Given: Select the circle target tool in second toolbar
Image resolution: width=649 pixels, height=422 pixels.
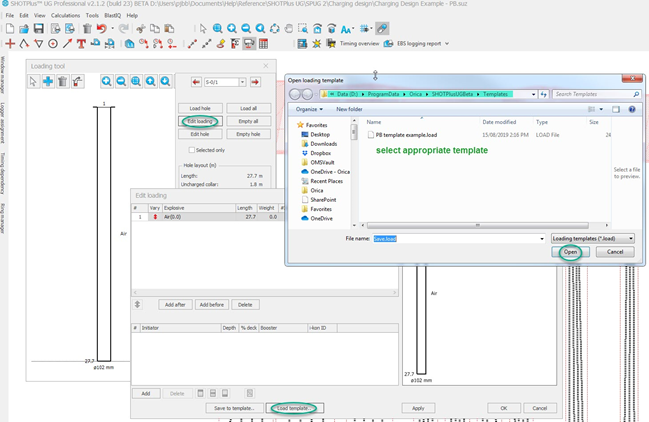Looking at the screenshot, I should coord(53,43).
